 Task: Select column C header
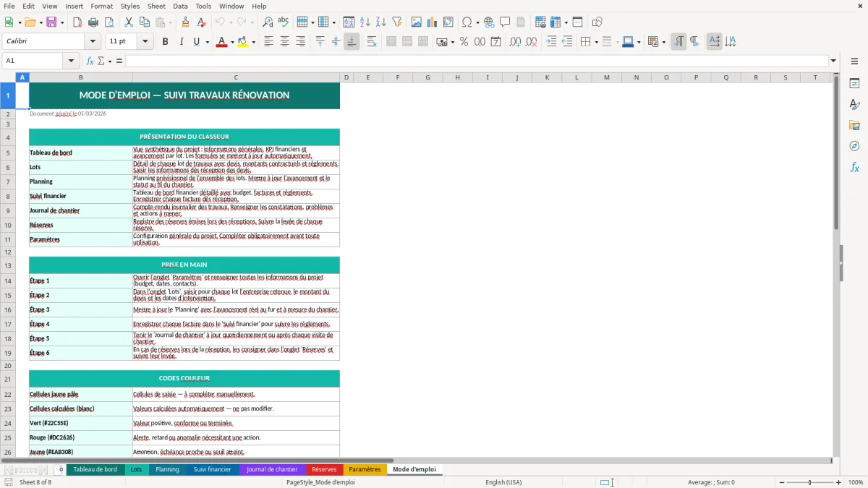(x=236, y=77)
